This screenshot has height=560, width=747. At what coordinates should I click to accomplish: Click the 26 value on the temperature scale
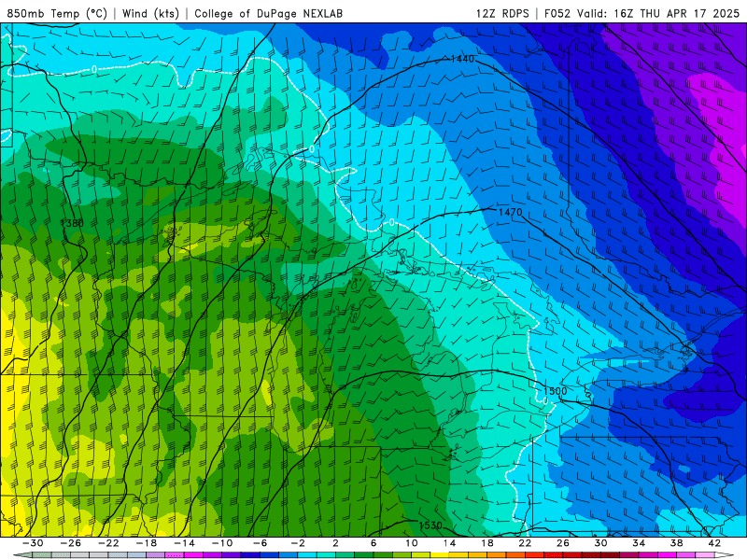click(563, 543)
